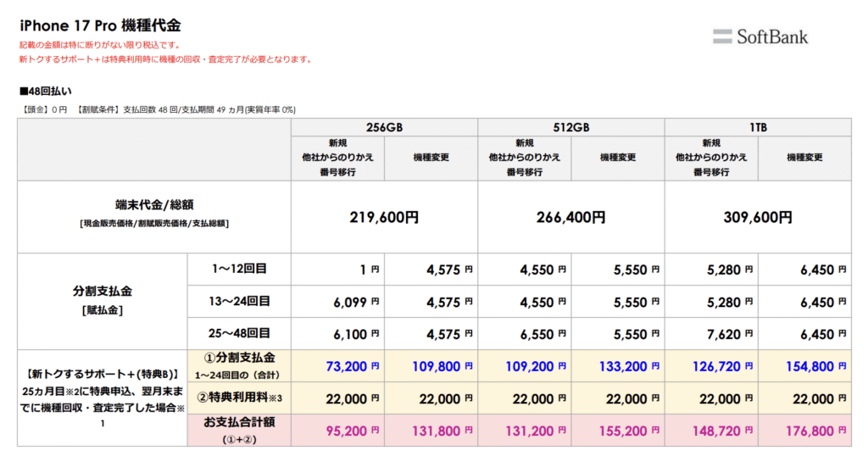Select the 1〜12回目 row label
Screen dimensions: 868x462
click(239, 269)
